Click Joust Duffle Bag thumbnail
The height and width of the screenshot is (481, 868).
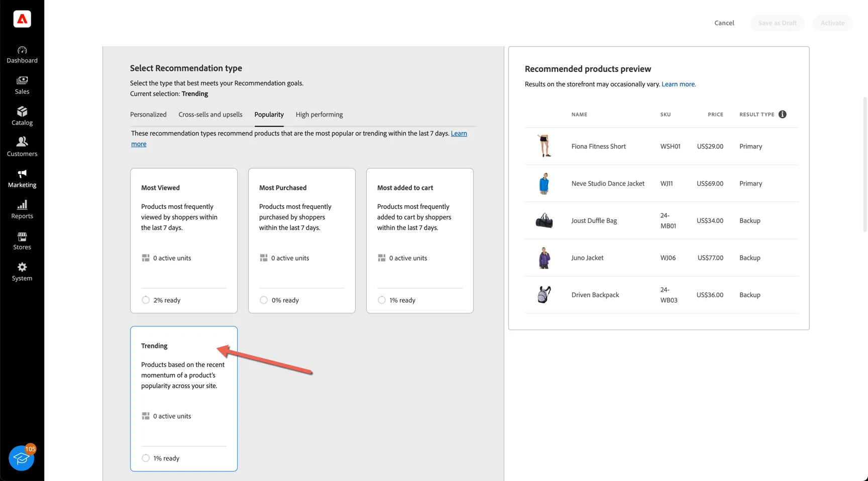544,220
